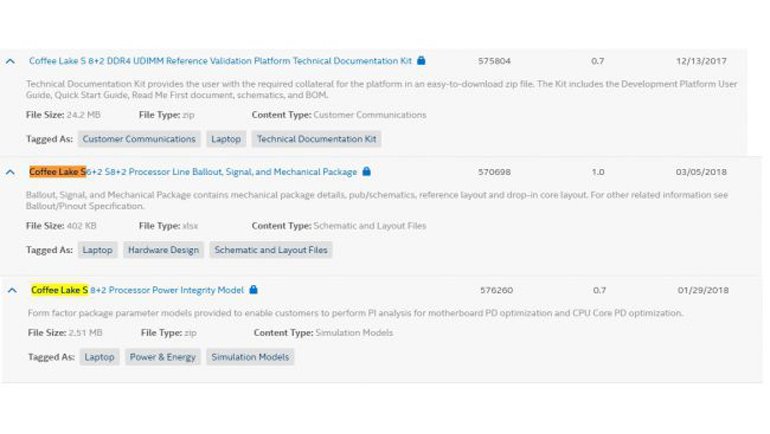Image resolution: width=770 pixels, height=434 pixels.
Task: Click lock icon beside Ballout, Signal, Mechanical Package title
Action: (367, 172)
